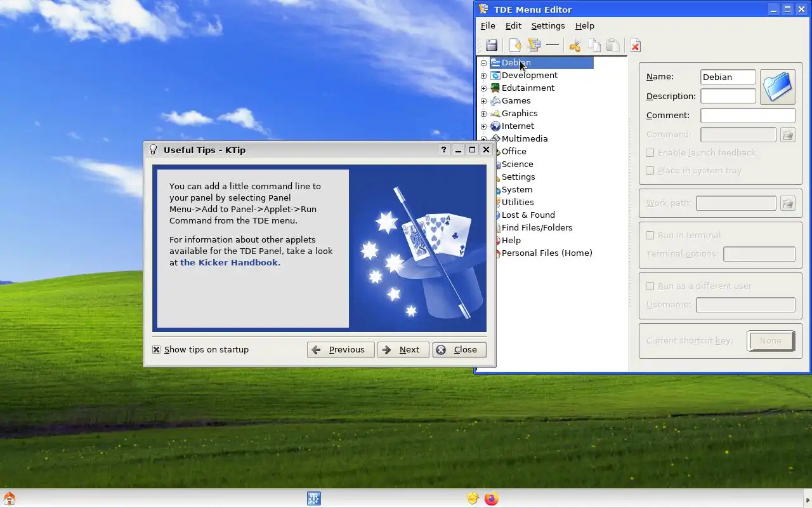812x508 pixels.
Task: Select System in the menu tree
Action: (x=517, y=190)
